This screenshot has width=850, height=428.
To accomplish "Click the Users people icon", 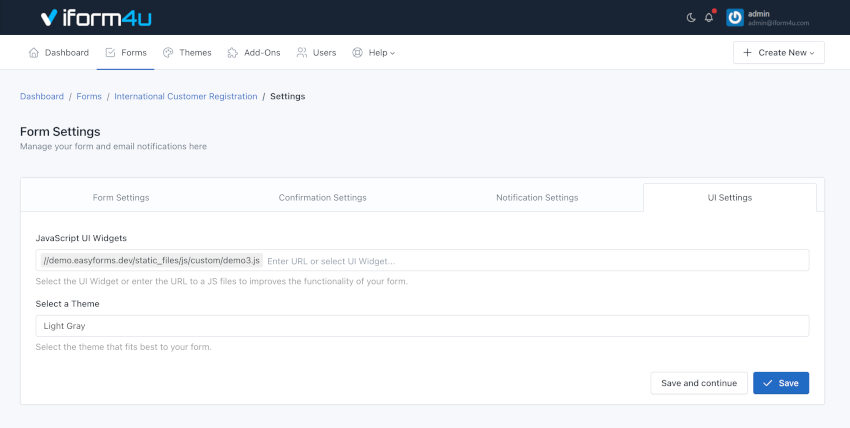I will click(302, 52).
